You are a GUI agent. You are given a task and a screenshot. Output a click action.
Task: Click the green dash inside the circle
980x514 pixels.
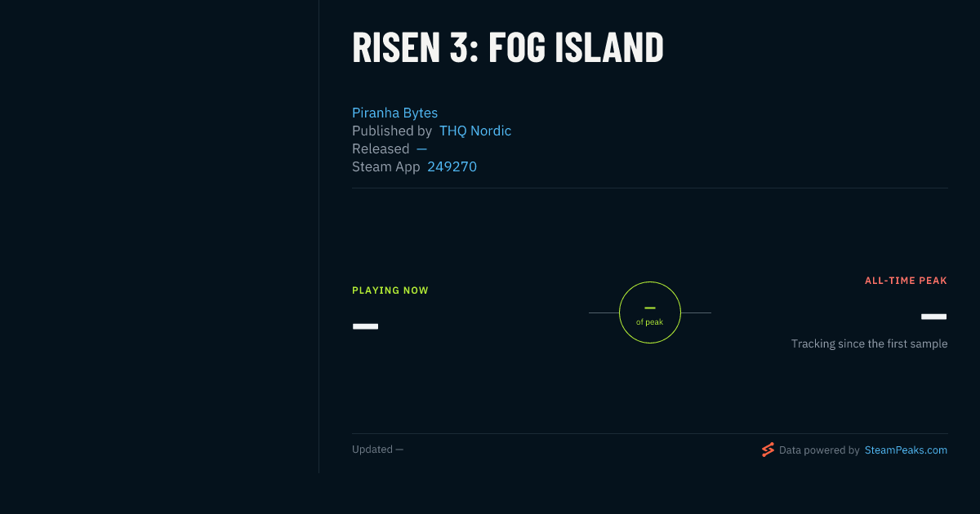tap(650, 308)
